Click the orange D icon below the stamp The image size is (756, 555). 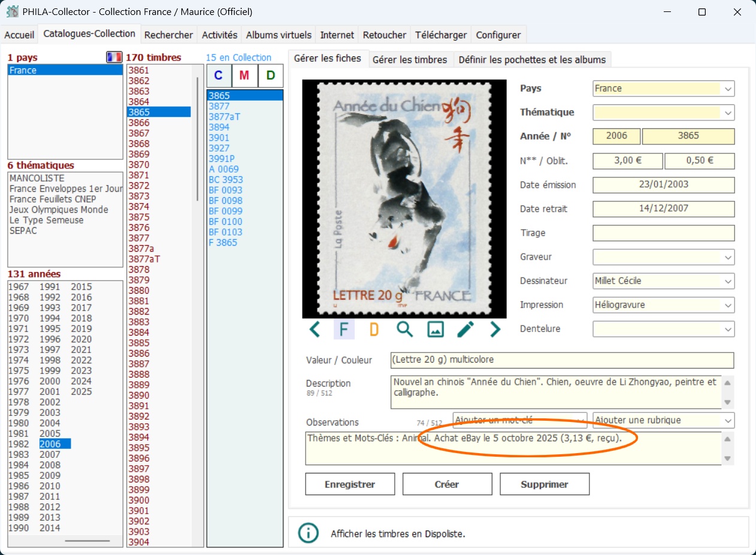(374, 329)
